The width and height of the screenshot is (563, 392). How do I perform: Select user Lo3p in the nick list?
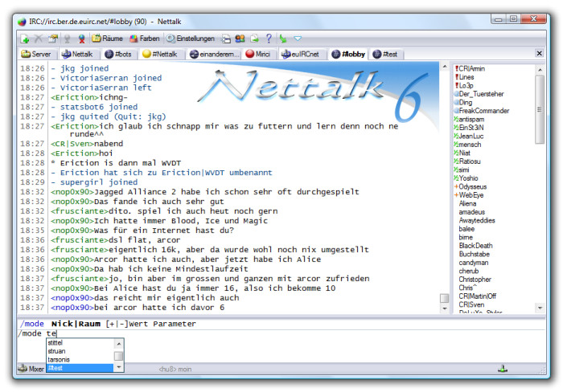[464, 85]
